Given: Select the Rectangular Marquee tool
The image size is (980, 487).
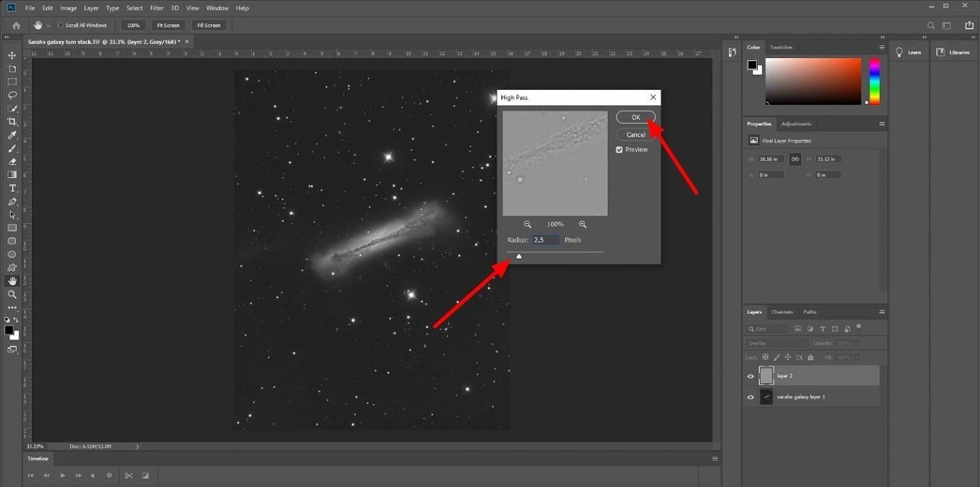Looking at the screenshot, I should (12, 81).
